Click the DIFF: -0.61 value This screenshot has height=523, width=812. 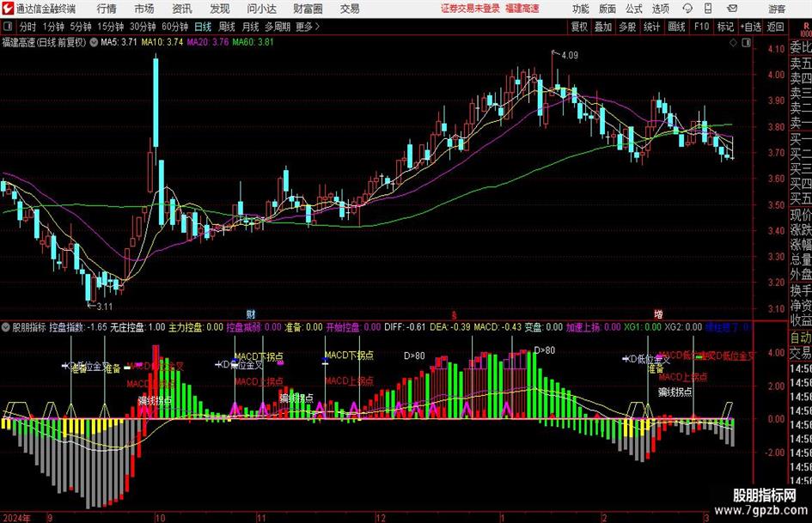405,327
